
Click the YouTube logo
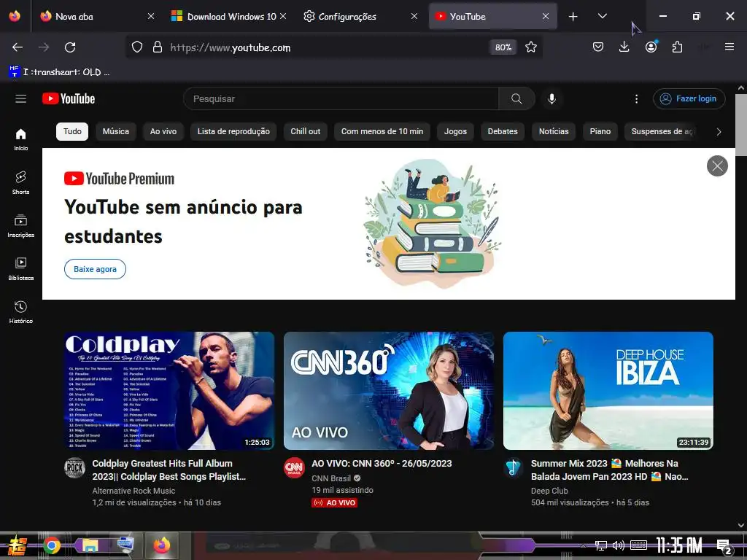(69, 98)
